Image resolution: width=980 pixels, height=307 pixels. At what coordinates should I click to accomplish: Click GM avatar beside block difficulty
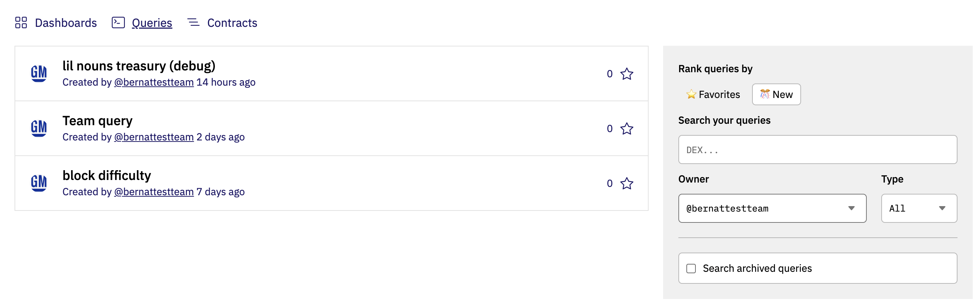(39, 183)
